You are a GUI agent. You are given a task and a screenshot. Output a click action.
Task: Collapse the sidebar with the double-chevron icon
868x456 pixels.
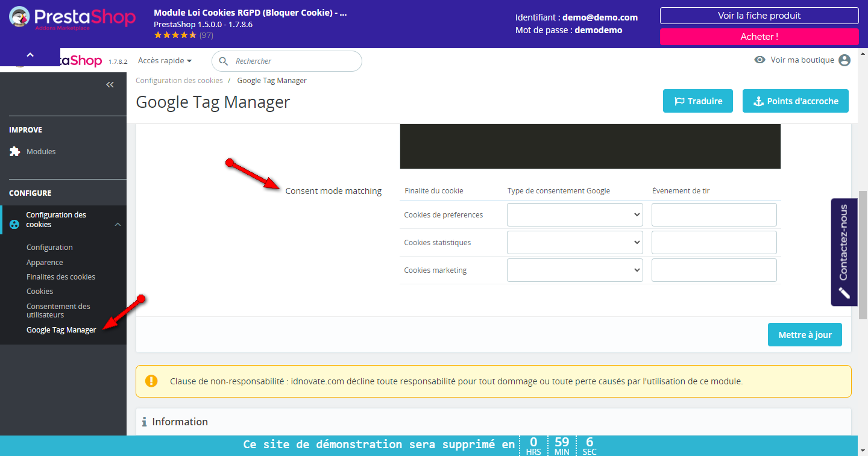tap(110, 85)
